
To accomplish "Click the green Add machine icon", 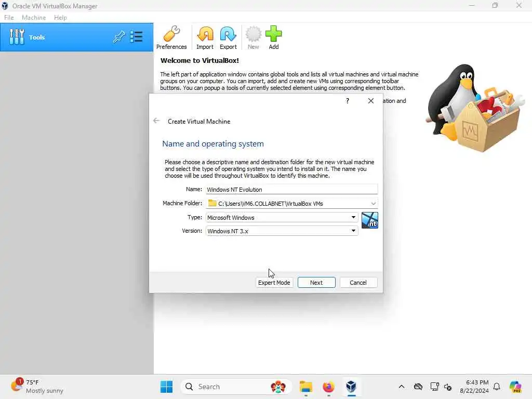I will click(273, 37).
